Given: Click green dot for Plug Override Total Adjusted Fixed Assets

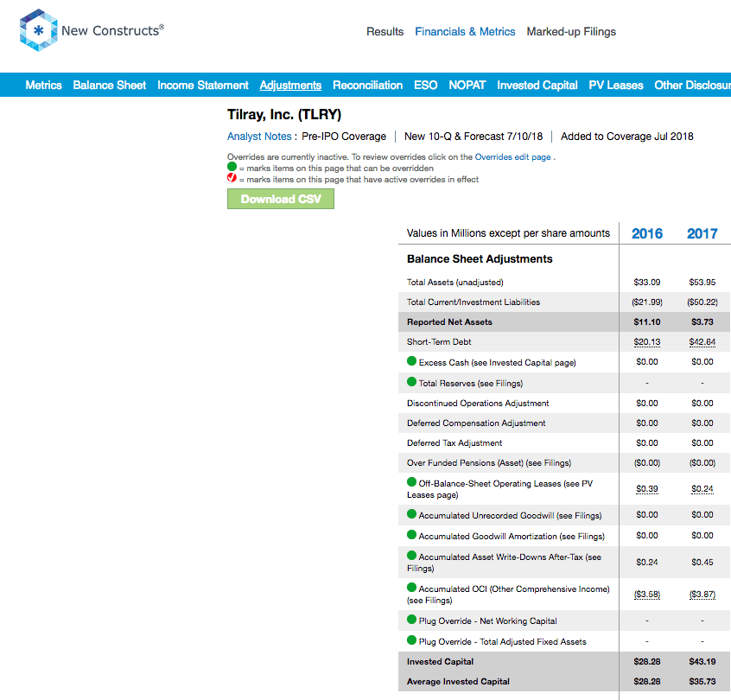Looking at the screenshot, I should (411, 640).
